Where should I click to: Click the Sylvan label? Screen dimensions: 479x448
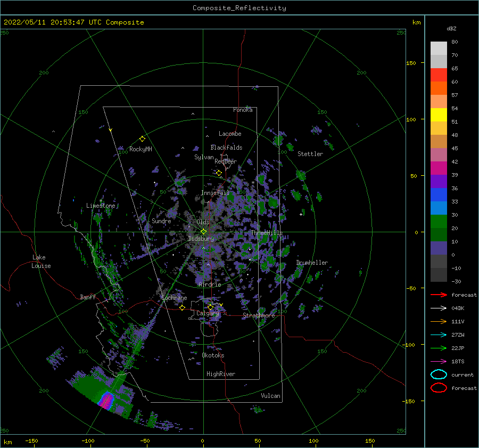pos(204,157)
